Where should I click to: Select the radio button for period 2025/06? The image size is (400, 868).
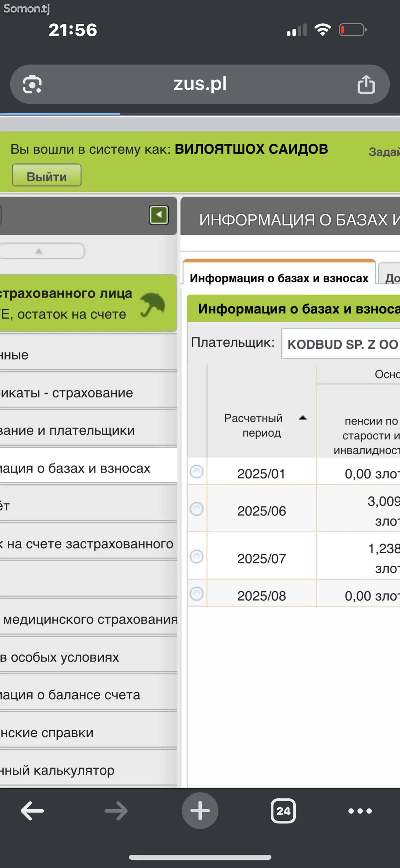(x=196, y=509)
